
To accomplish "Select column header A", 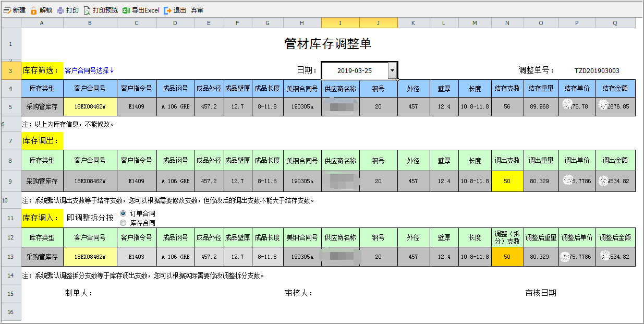I will pyautogui.click(x=42, y=23).
